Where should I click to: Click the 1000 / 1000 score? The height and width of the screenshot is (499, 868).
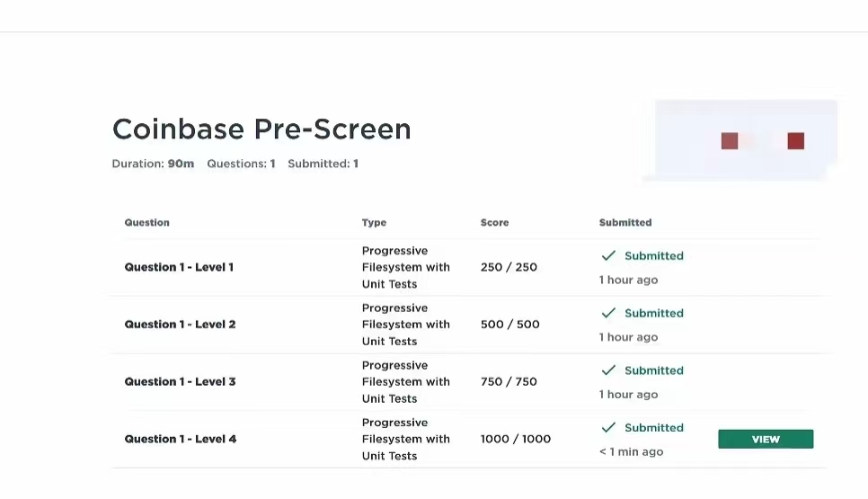tap(516, 439)
